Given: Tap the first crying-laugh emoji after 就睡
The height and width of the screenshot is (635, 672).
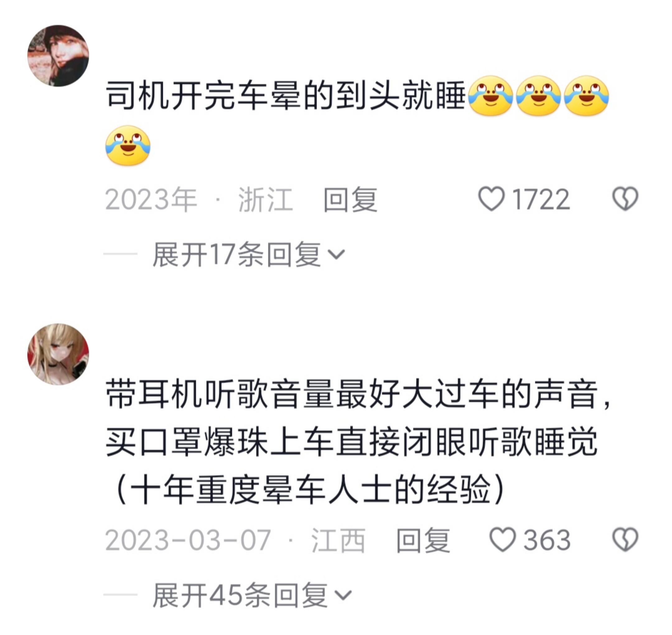Looking at the screenshot, I should pyautogui.click(x=491, y=96).
